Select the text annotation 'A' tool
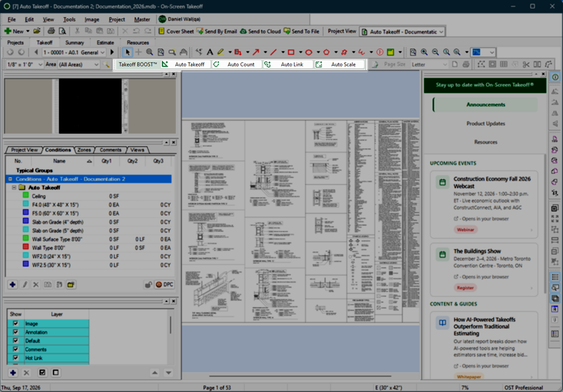 point(210,53)
